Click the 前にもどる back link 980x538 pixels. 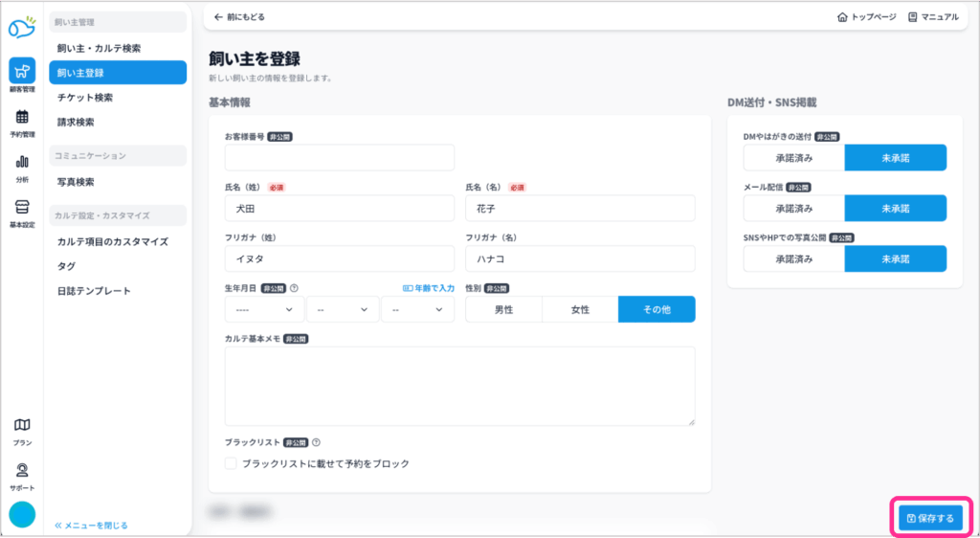pyautogui.click(x=239, y=17)
